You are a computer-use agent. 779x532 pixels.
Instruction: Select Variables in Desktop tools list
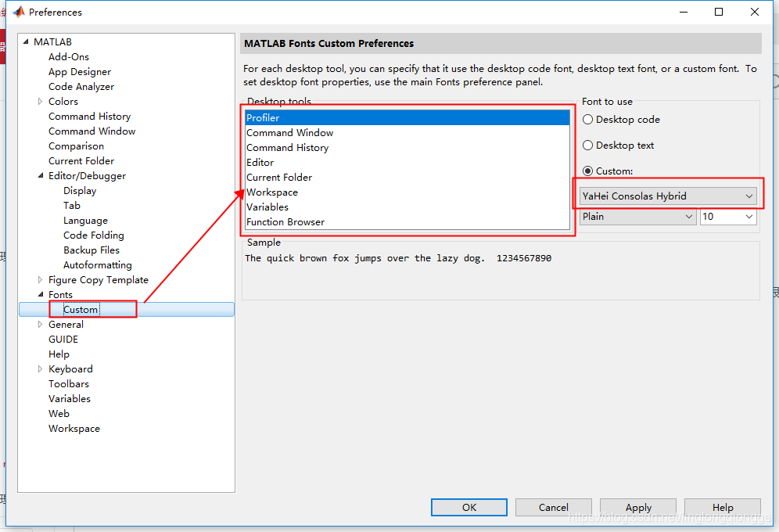pyautogui.click(x=407, y=207)
